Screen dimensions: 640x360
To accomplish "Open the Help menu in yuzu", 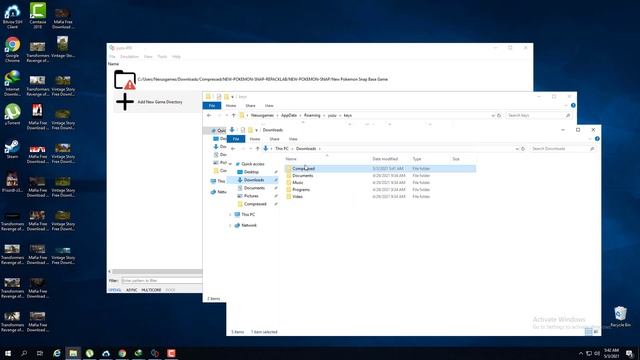I will [176, 57].
